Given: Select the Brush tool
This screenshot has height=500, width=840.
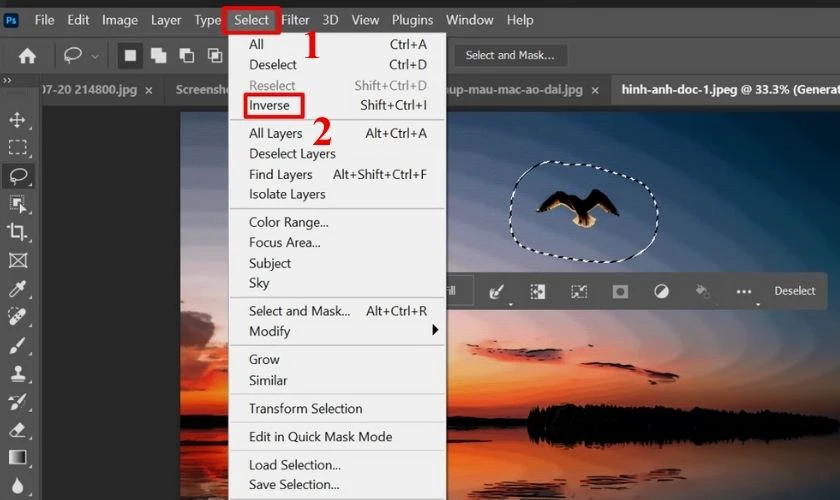Looking at the screenshot, I should click(17, 345).
